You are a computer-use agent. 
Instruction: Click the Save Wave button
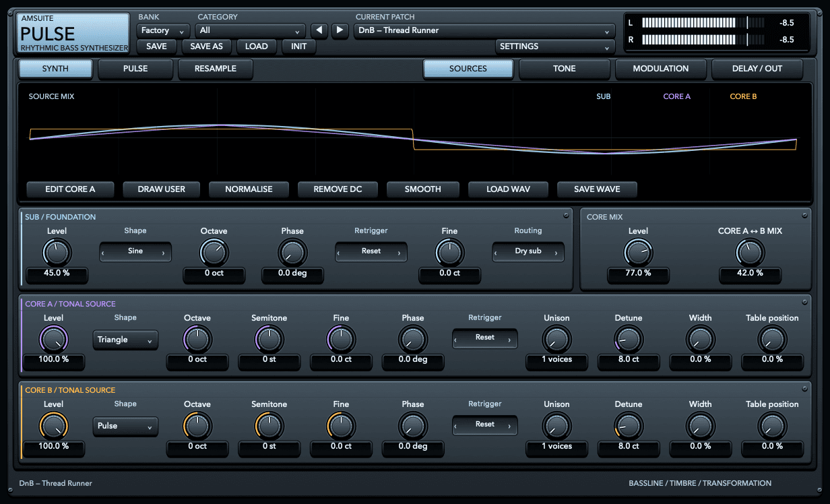(597, 189)
